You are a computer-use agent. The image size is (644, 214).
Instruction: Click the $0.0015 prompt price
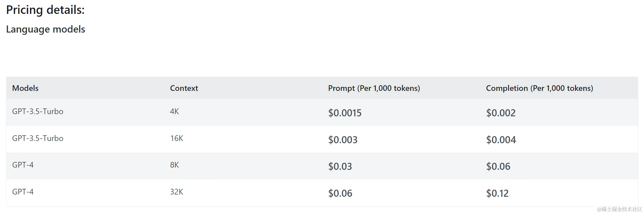pos(344,113)
